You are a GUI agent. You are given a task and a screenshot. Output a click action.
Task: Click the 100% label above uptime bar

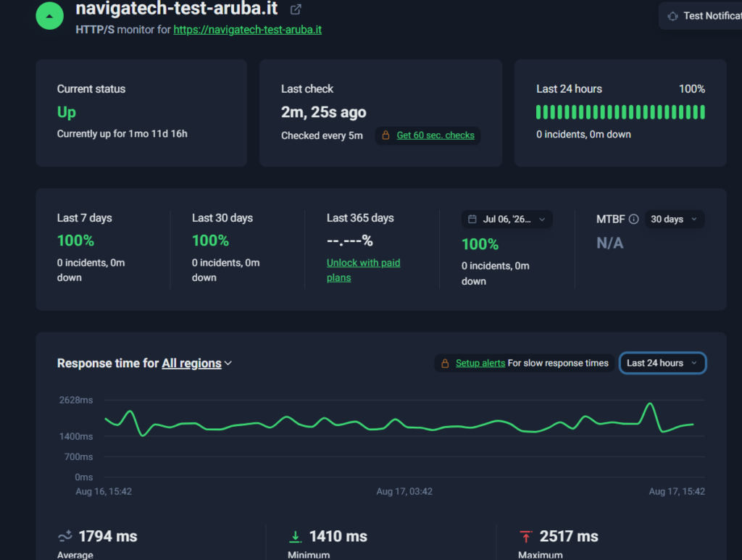[692, 89]
